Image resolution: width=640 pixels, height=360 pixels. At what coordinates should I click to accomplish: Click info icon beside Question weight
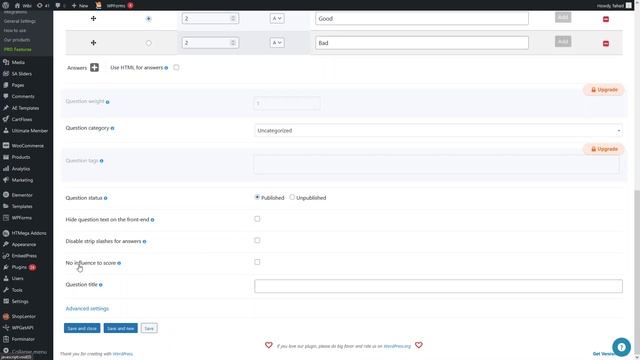click(x=108, y=102)
